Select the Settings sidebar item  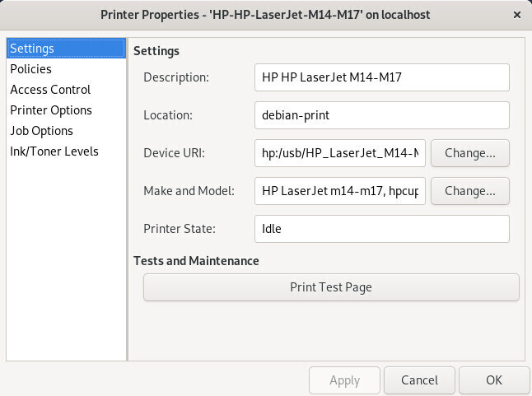pyautogui.click(x=66, y=49)
